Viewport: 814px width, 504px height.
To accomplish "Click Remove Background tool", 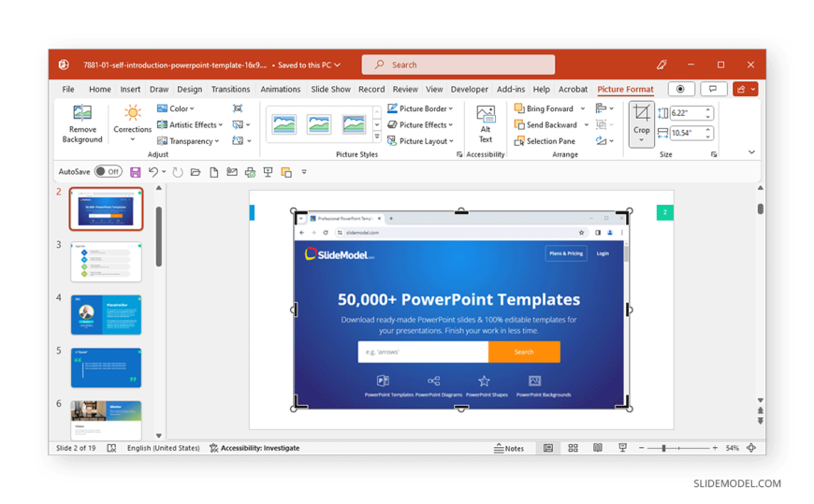I will coord(82,123).
